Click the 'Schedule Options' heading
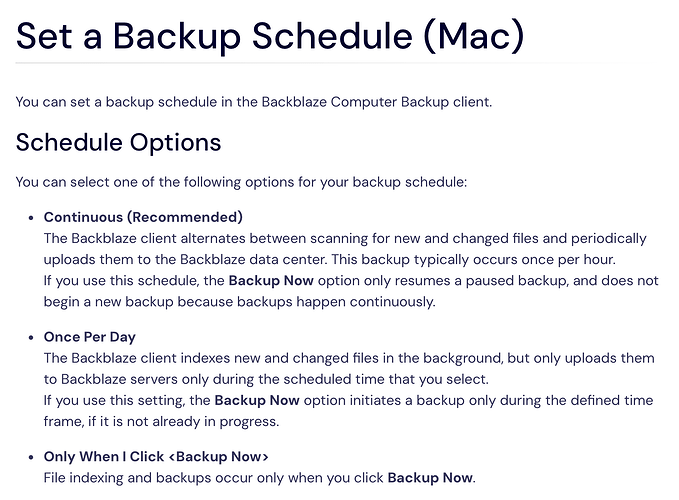The image size is (679, 500). click(118, 142)
